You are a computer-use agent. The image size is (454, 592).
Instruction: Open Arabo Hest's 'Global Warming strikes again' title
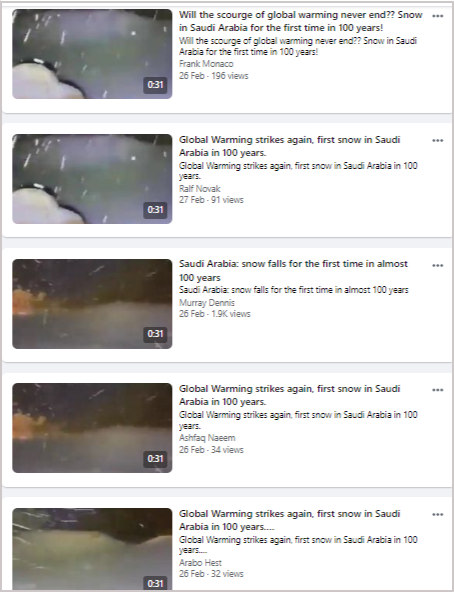[290, 520]
